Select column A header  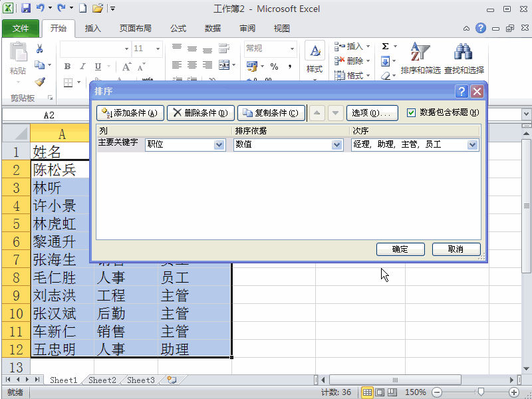click(61, 134)
